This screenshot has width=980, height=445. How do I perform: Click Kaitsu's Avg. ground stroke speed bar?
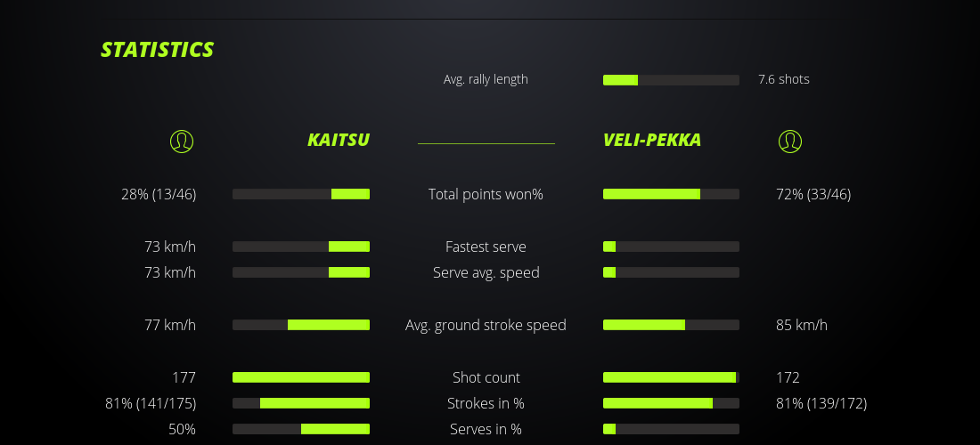tap(301, 325)
